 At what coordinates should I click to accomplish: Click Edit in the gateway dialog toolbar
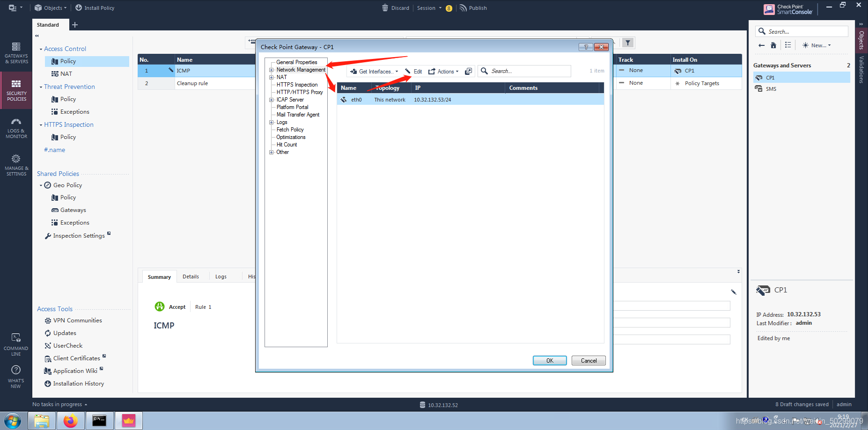[414, 72]
